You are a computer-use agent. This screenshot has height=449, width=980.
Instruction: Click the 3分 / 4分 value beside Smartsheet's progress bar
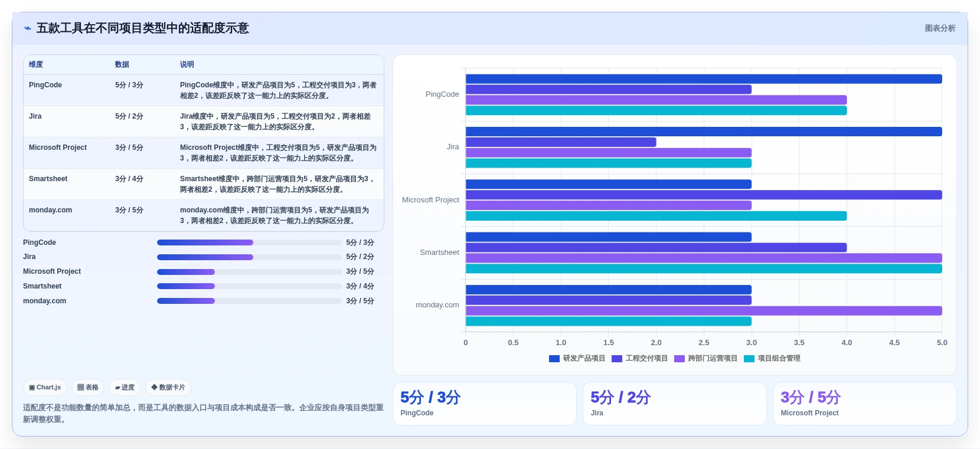[360, 286]
